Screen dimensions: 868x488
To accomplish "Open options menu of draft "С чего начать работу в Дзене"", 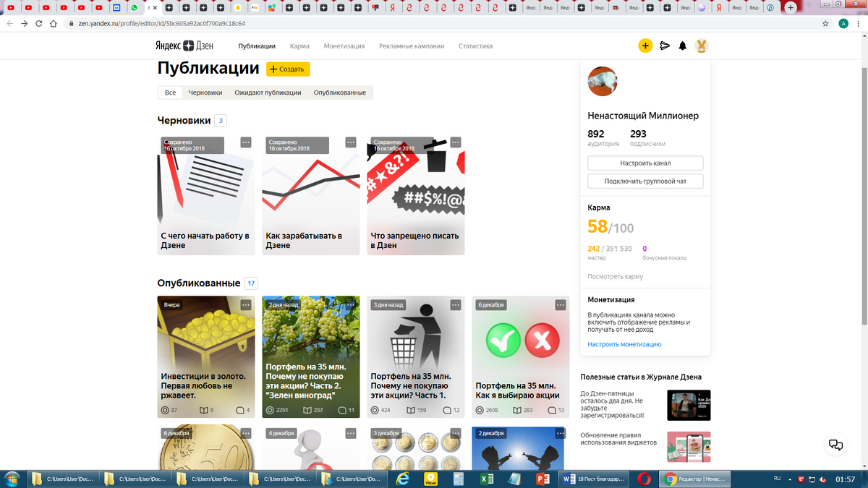I will click(x=246, y=142).
